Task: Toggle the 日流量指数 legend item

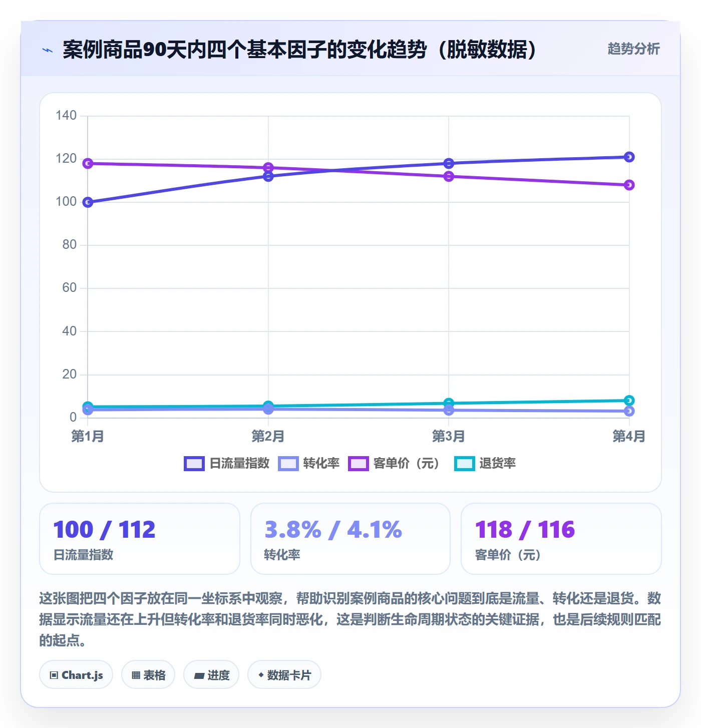Action: pos(227,464)
